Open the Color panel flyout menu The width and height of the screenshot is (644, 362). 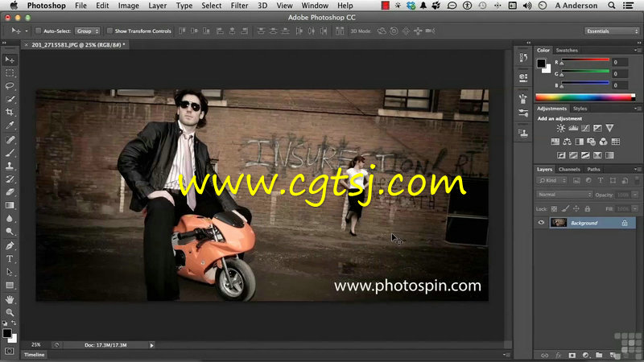637,50
